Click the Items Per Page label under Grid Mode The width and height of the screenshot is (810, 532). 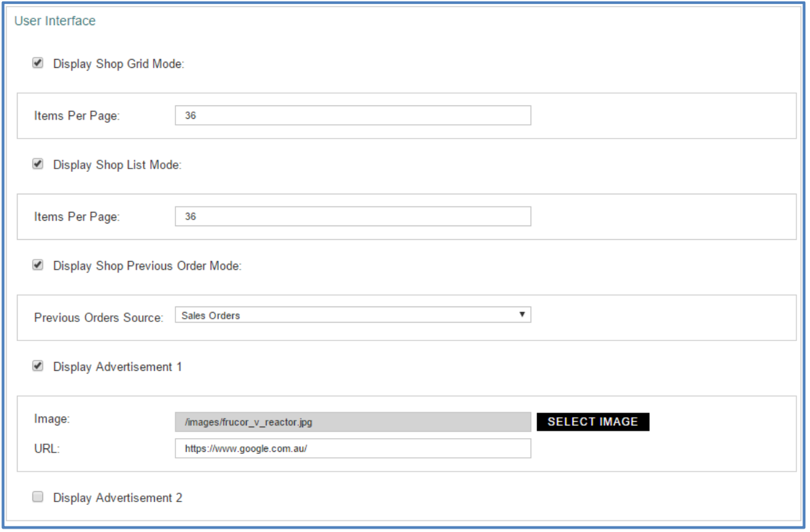point(77,116)
